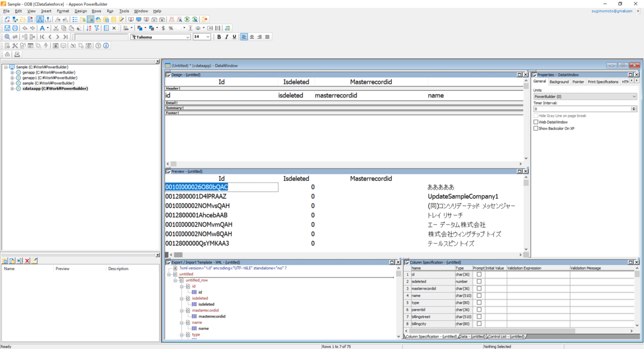The image size is (644, 349).
Task: Expand the genapp tree node
Action: [12, 72]
